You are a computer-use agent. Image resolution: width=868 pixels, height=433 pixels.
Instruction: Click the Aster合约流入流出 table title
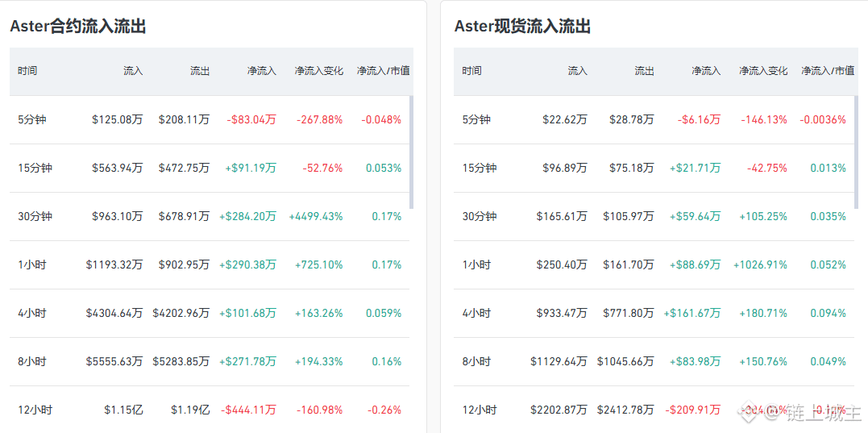(x=77, y=26)
